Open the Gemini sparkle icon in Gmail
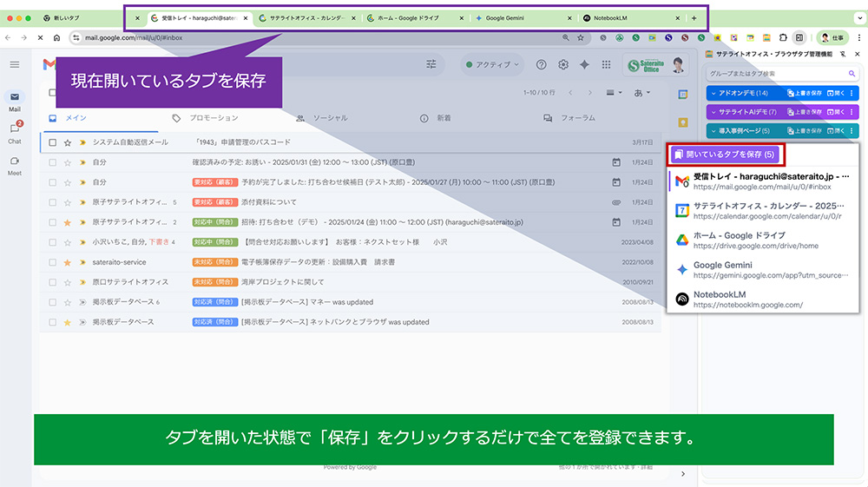Image resolution: width=868 pixels, height=487 pixels. tap(584, 65)
